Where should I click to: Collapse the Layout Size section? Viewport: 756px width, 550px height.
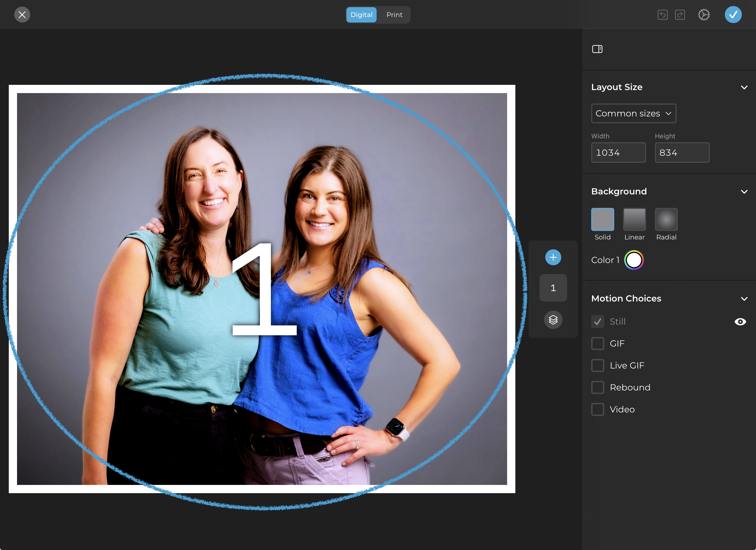point(744,87)
